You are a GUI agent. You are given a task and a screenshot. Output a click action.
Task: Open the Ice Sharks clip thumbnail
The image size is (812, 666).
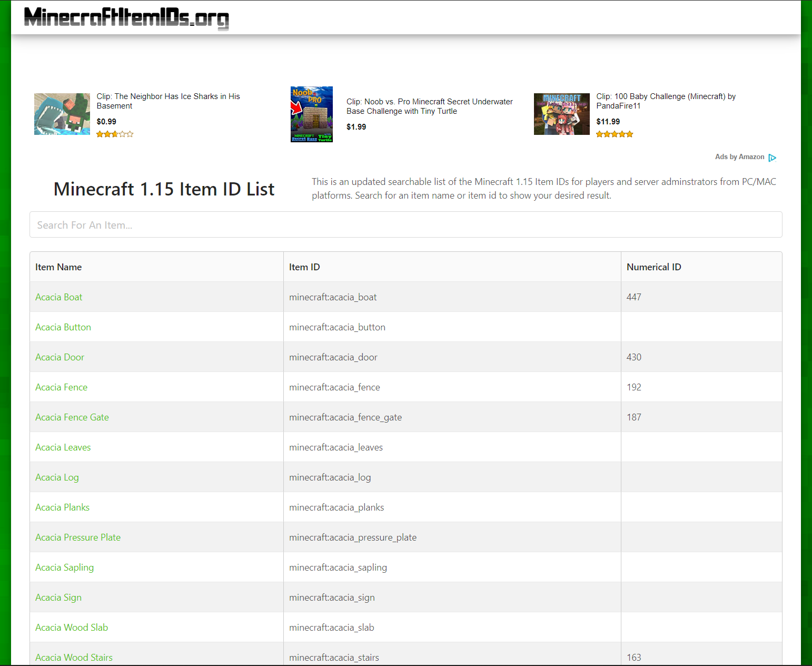62,114
